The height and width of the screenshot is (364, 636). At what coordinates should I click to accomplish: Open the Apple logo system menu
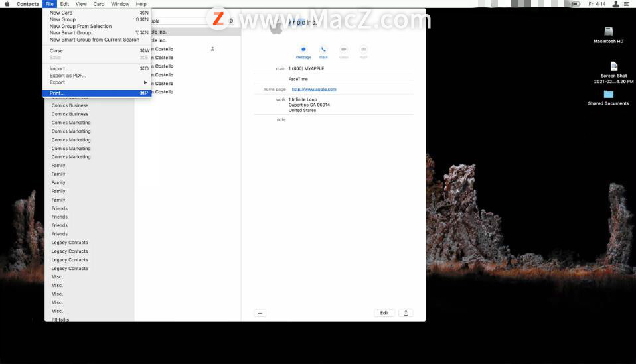7,4
